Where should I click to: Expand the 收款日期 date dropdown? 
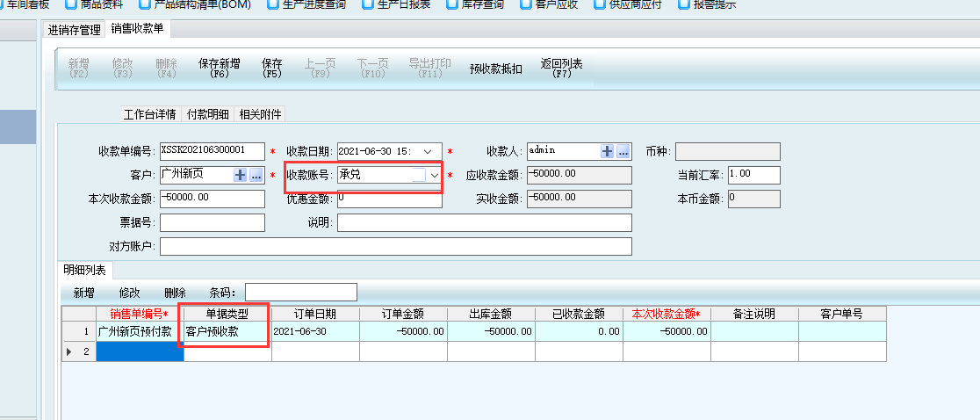(x=428, y=152)
